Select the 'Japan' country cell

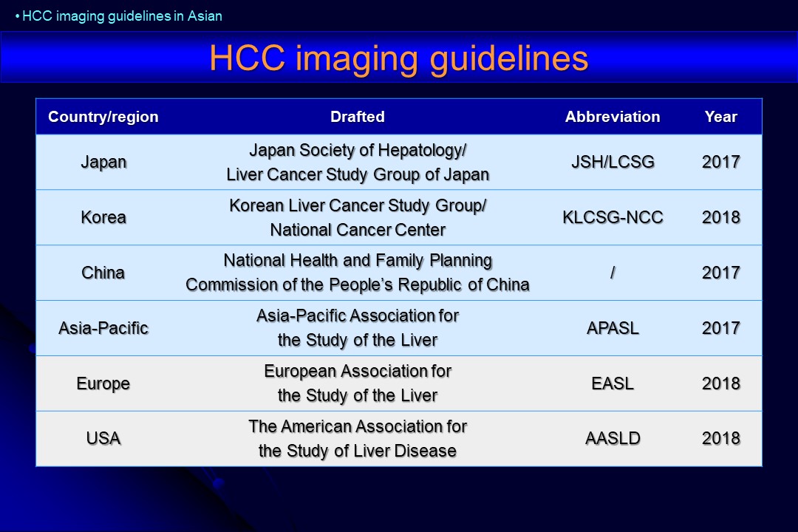(103, 163)
